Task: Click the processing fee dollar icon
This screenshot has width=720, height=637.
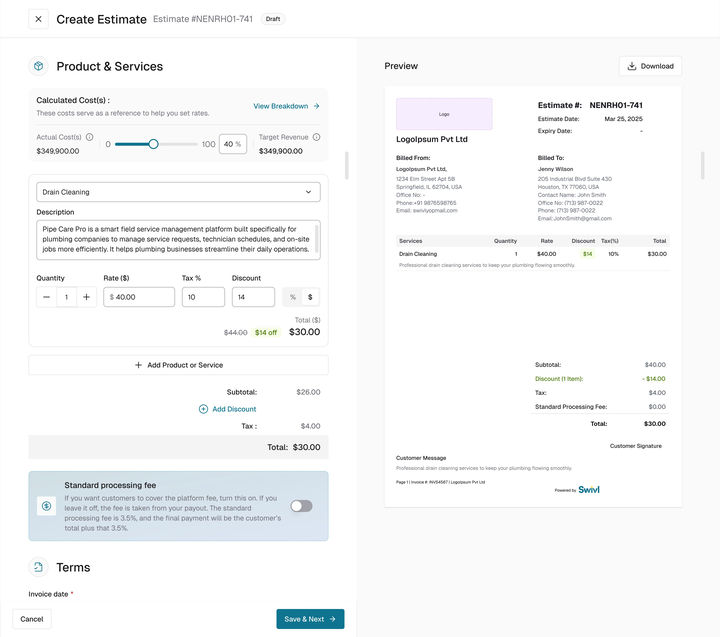Action: pyautogui.click(x=46, y=506)
